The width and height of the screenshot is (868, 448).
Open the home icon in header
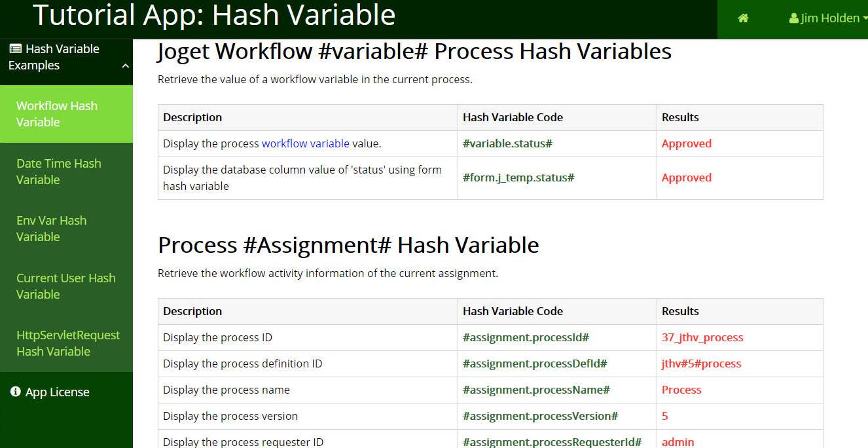[743, 18]
